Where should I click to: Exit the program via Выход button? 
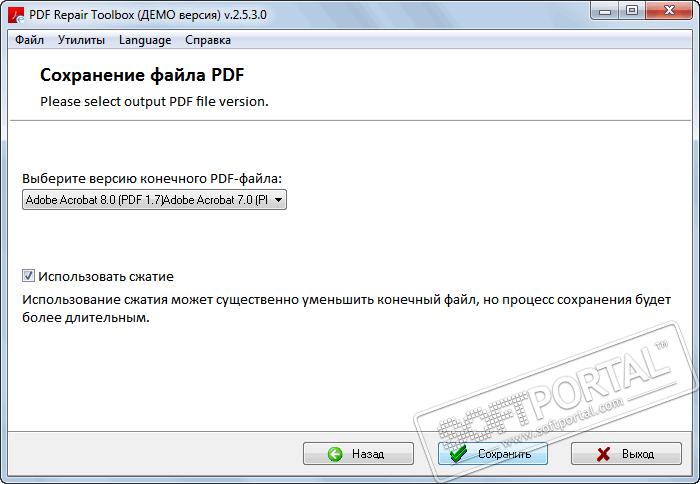(626, 454)
